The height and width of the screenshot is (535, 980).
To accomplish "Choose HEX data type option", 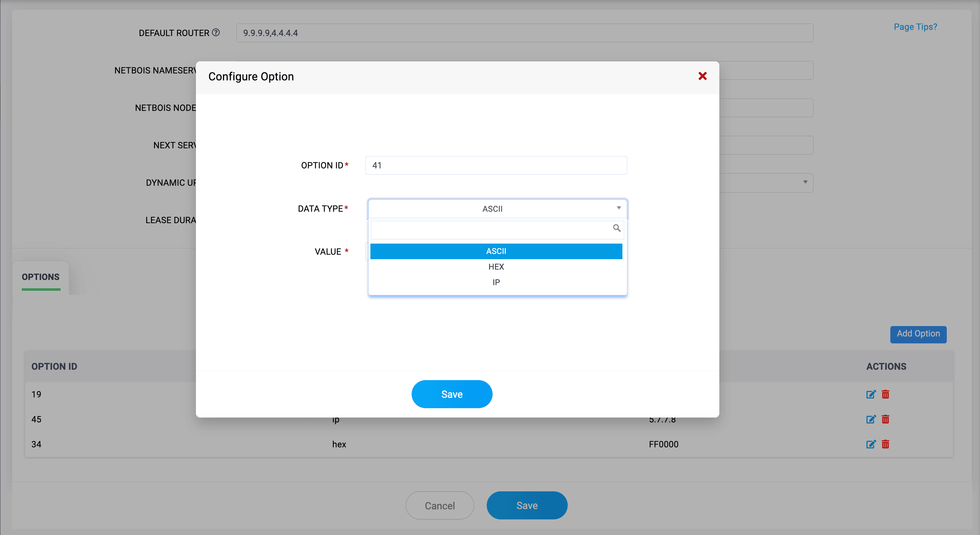I will (x=496, y=266).
